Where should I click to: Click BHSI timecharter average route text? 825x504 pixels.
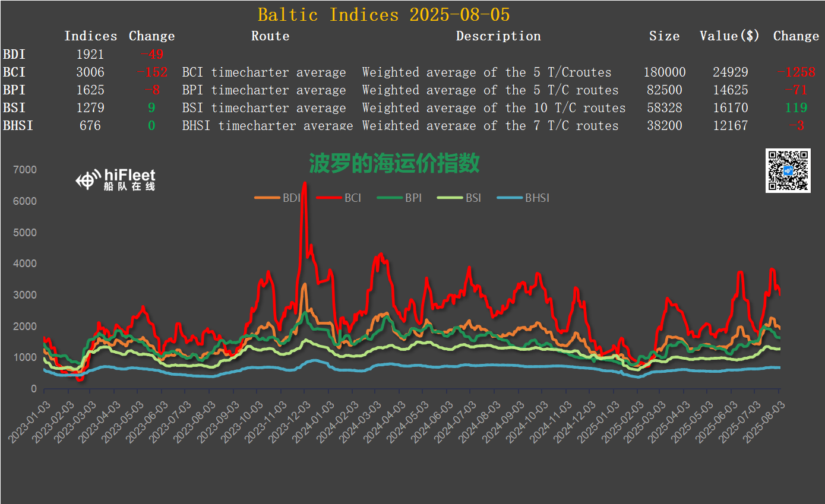pos(267,126)
